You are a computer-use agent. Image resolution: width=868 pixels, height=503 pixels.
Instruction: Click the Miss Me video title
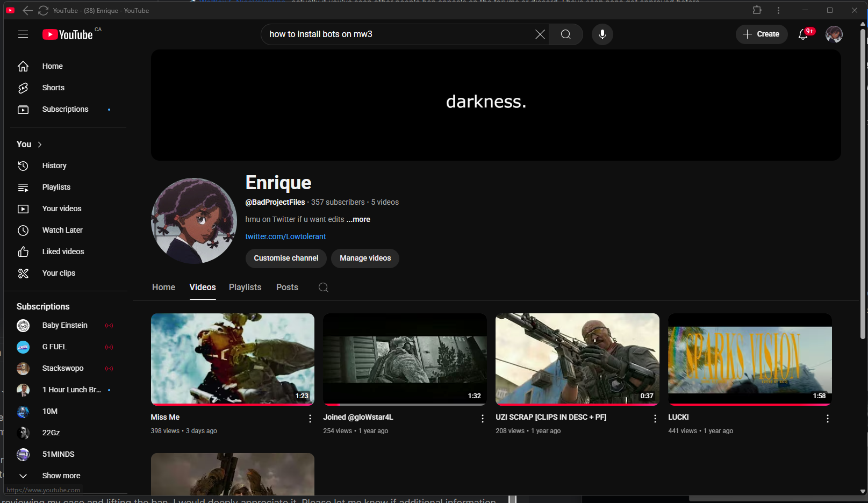click(165, 417)
